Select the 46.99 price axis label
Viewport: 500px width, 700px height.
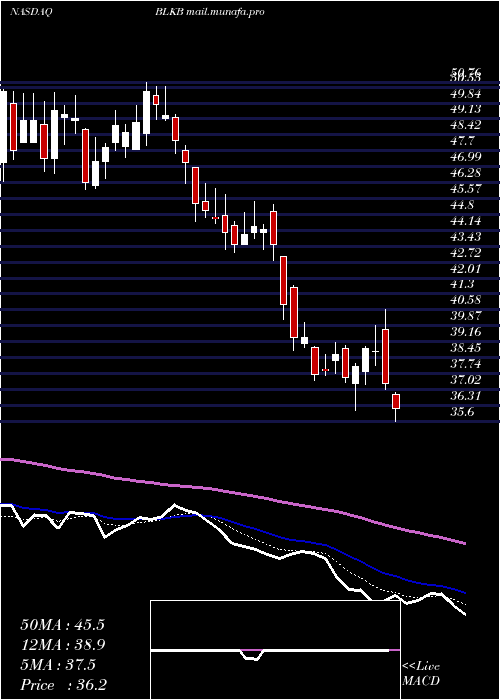pos(465,157)
